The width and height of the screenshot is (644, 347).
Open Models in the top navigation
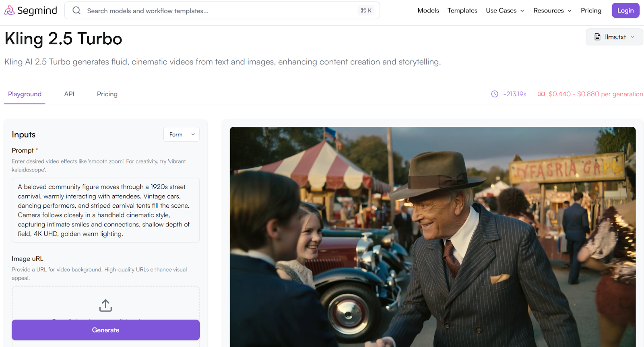pyautogui.click(x=428, y=10)
